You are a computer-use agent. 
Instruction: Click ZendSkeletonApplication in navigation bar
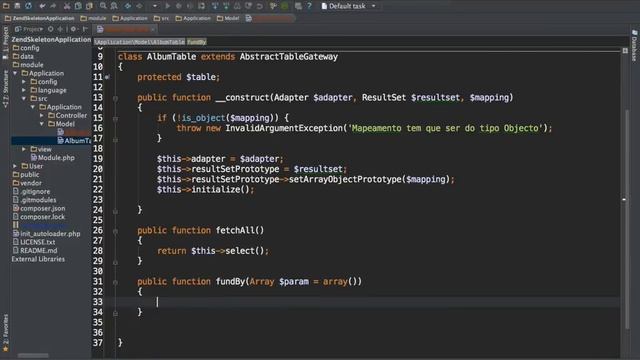[40, 18]
